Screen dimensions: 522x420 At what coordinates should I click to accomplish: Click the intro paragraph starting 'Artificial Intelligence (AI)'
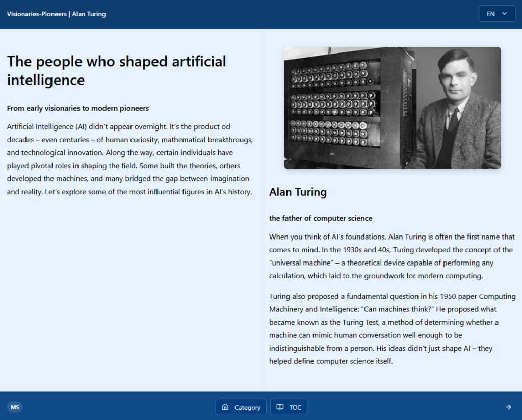click(x=130, y=159)
